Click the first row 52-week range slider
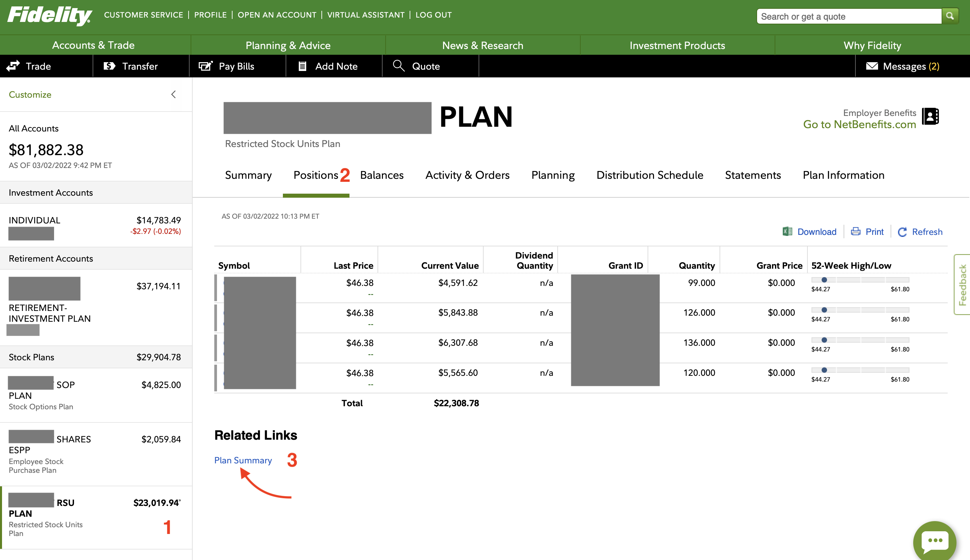The height and width of the screenshot is (560, 970). click(x=860, y=280)
